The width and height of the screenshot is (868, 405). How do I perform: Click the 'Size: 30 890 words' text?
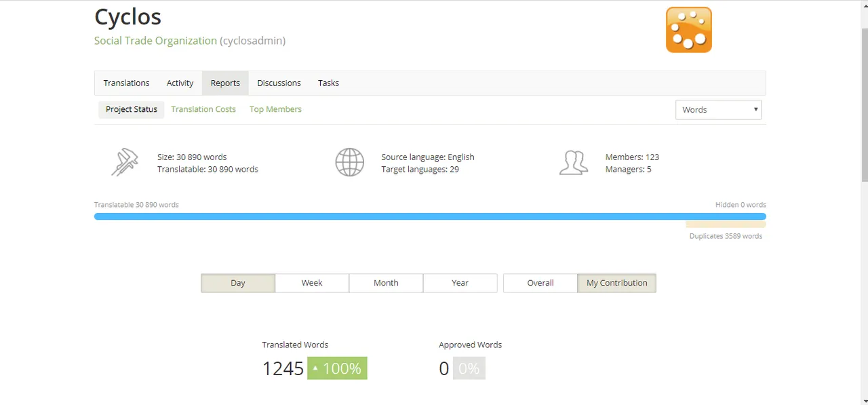(x=192, y=157)
